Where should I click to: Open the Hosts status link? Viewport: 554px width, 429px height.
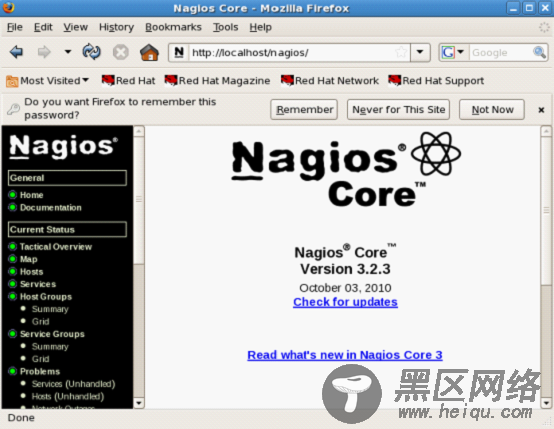pyautogui.click(x=31, y=271)
